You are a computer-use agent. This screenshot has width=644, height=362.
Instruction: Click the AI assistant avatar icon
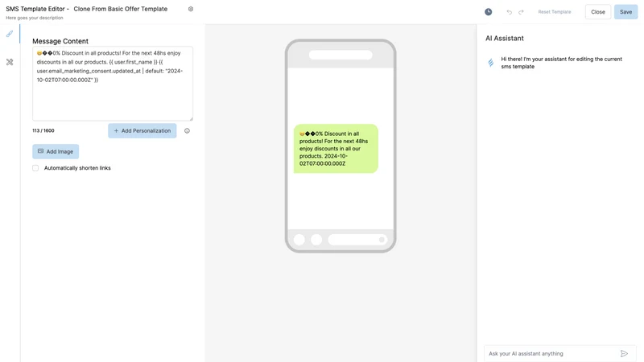491,63
